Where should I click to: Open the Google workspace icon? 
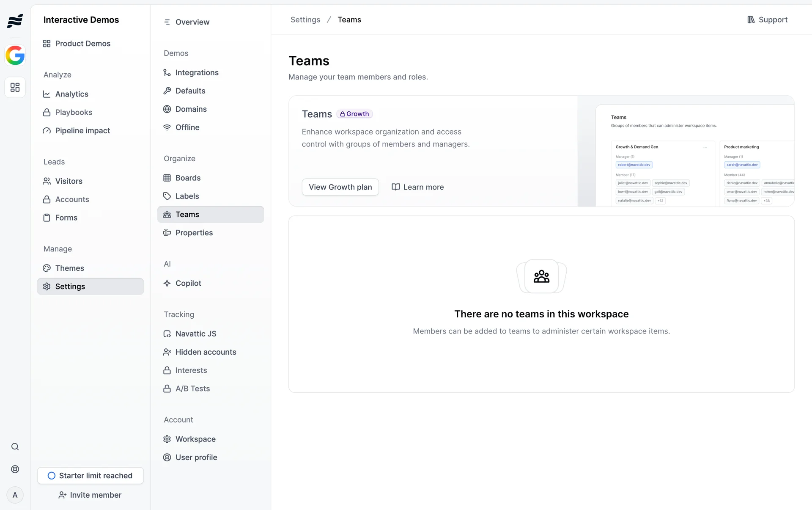click(x=15, y=55)
